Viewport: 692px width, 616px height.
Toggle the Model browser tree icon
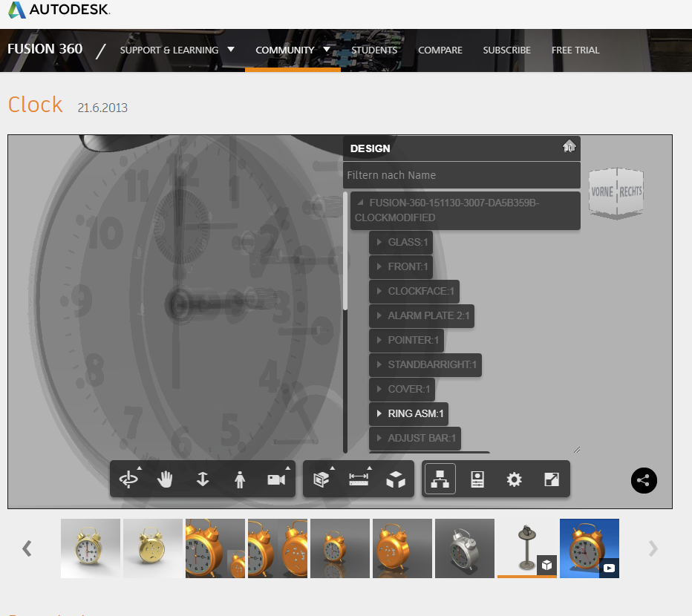(440, 479)
